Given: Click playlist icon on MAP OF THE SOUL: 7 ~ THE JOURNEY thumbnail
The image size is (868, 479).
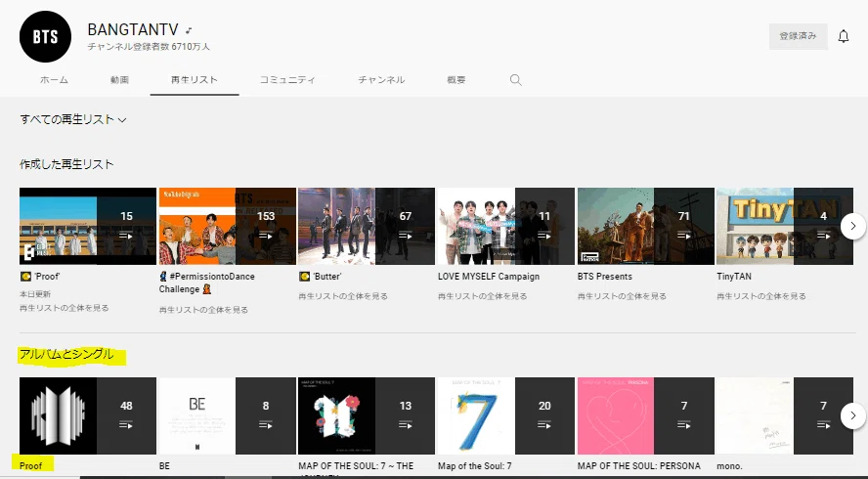Looking at the screenshot, I should [x=406, y=424].
